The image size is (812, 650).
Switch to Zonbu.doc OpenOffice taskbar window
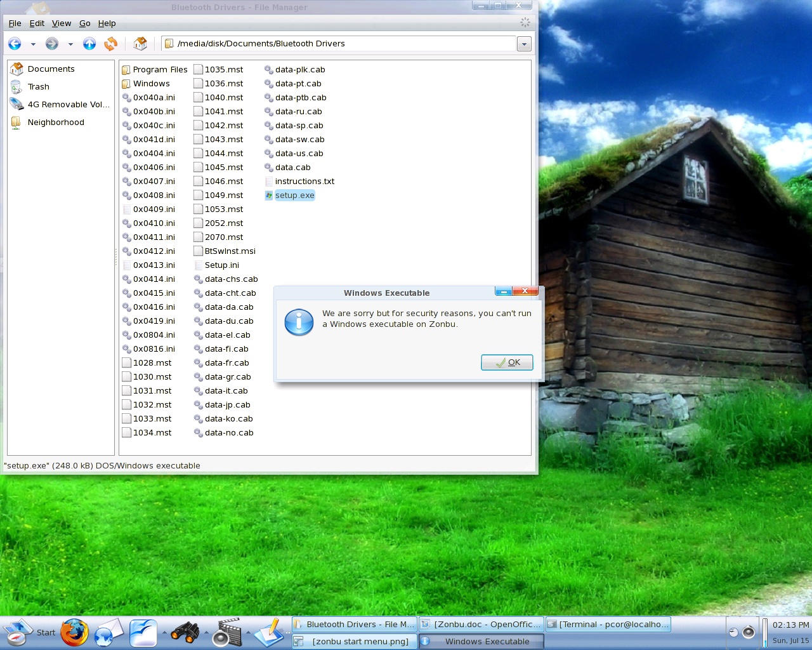481,625
